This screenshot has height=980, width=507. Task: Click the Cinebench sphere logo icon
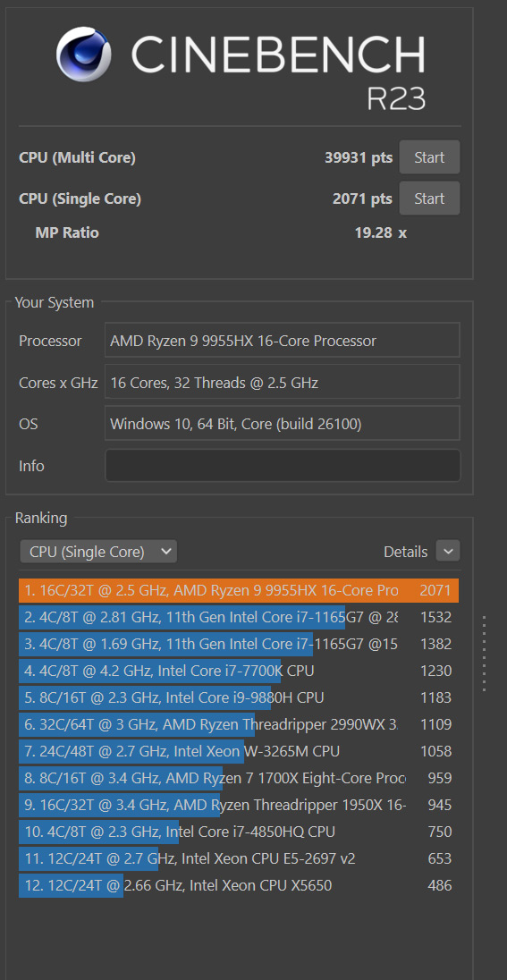tap(84, 54)
